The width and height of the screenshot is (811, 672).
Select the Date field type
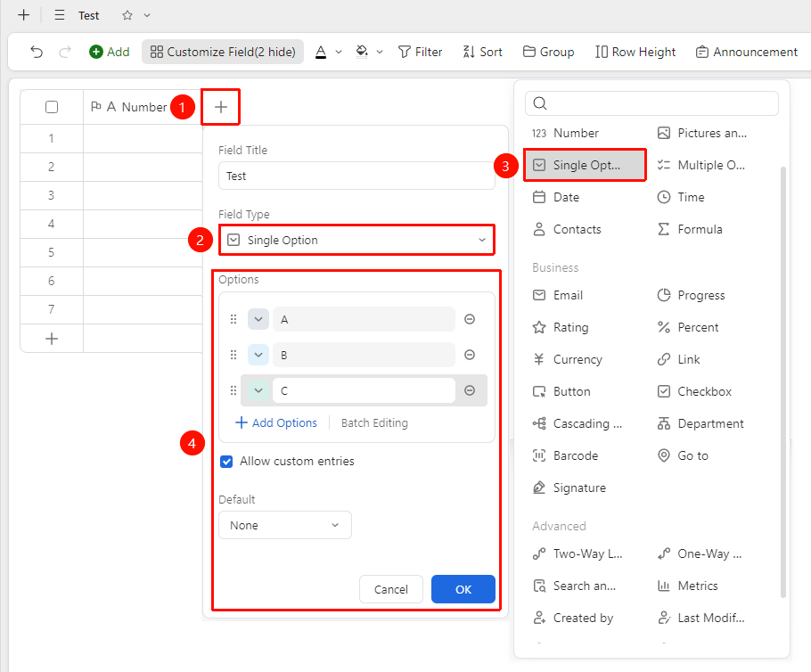coord(556,197)
